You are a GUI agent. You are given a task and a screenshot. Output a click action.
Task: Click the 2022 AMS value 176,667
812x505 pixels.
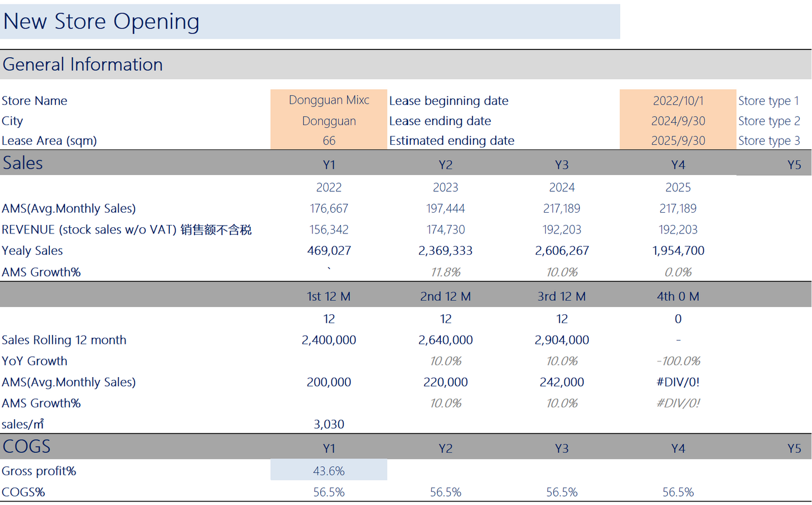coord(329,209)
